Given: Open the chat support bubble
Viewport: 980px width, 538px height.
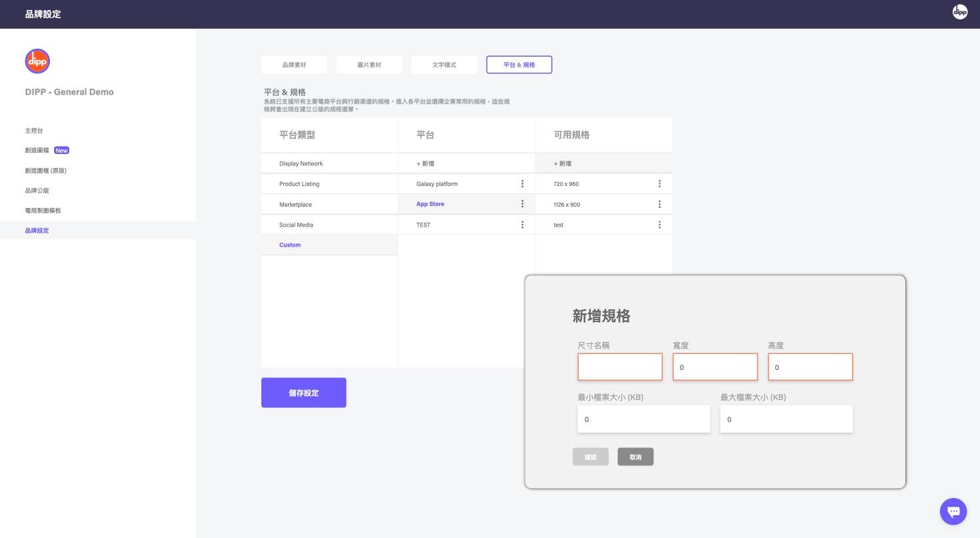Looking at the screenshot, I should tap(953, 511).
